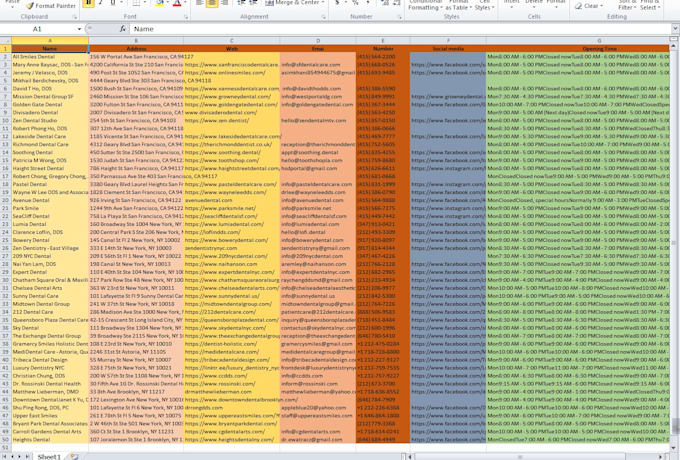Apply the yellow Fill Color bucket

(x=160, y=3)
